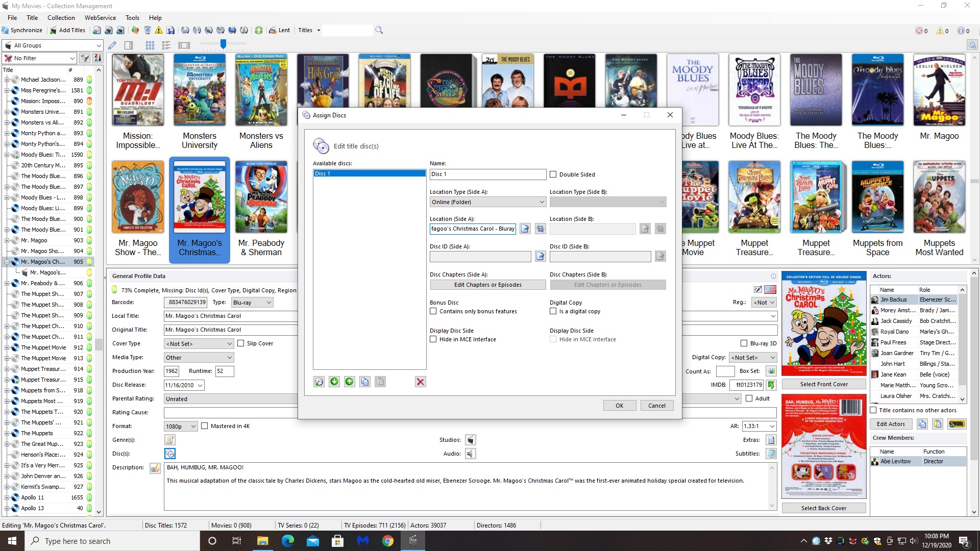
Task: Switch to the detailed list view icon
Action: click(166, 45)
